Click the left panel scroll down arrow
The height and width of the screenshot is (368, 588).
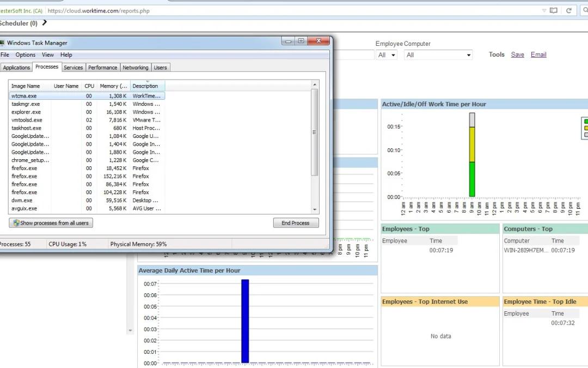click(x=130, y=331)
